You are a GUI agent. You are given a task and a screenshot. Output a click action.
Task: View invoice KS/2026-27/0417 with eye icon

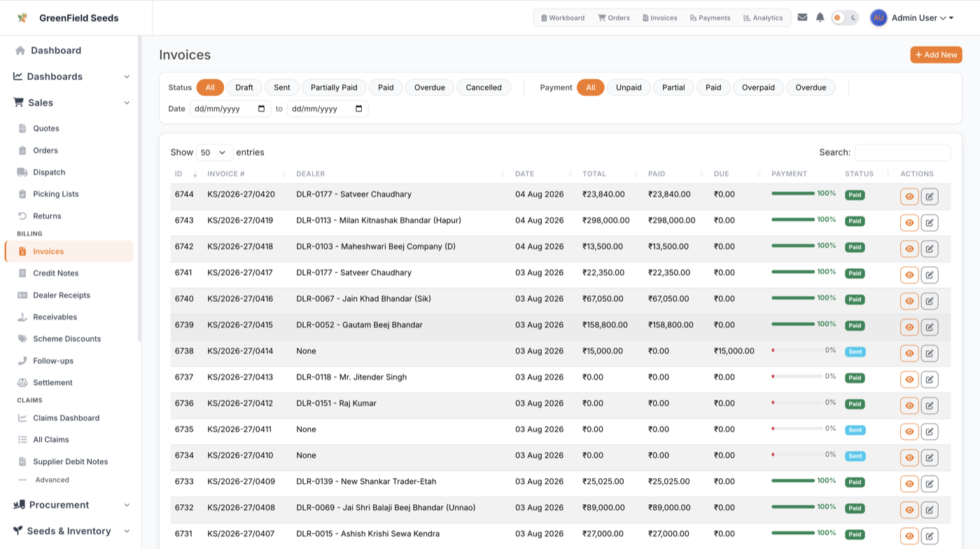pos(909,275)
